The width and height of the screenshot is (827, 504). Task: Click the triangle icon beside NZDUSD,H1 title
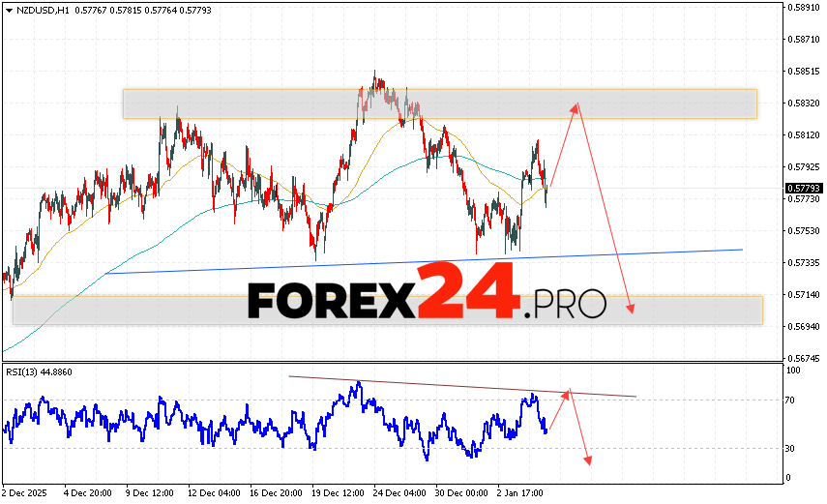pyautogui.click(x=8, y=9)
